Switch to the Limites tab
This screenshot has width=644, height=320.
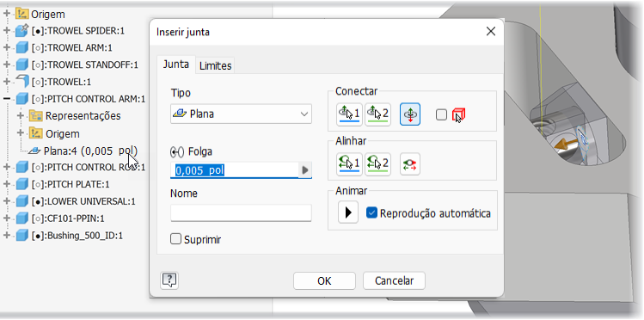(x=215, y=65)
